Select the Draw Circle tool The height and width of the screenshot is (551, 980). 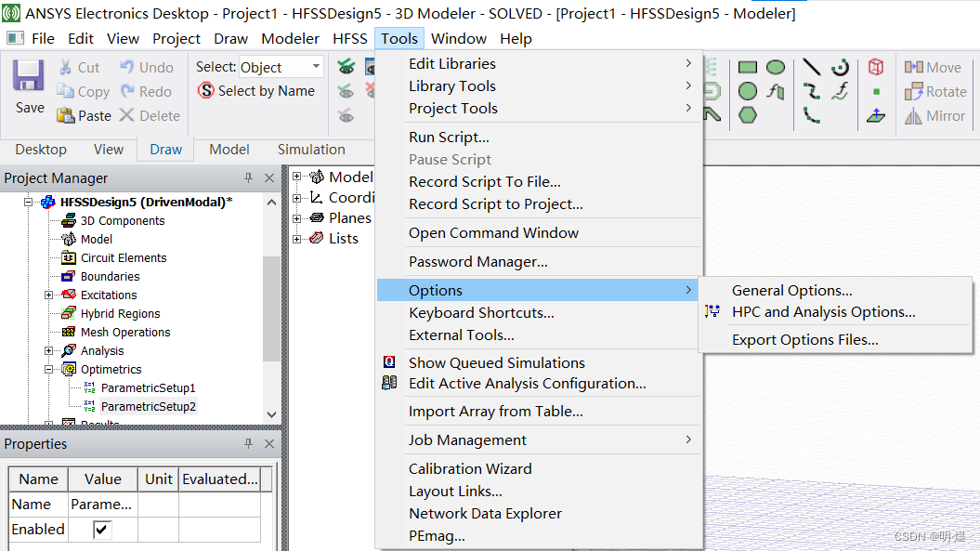(x=748, y=91)
